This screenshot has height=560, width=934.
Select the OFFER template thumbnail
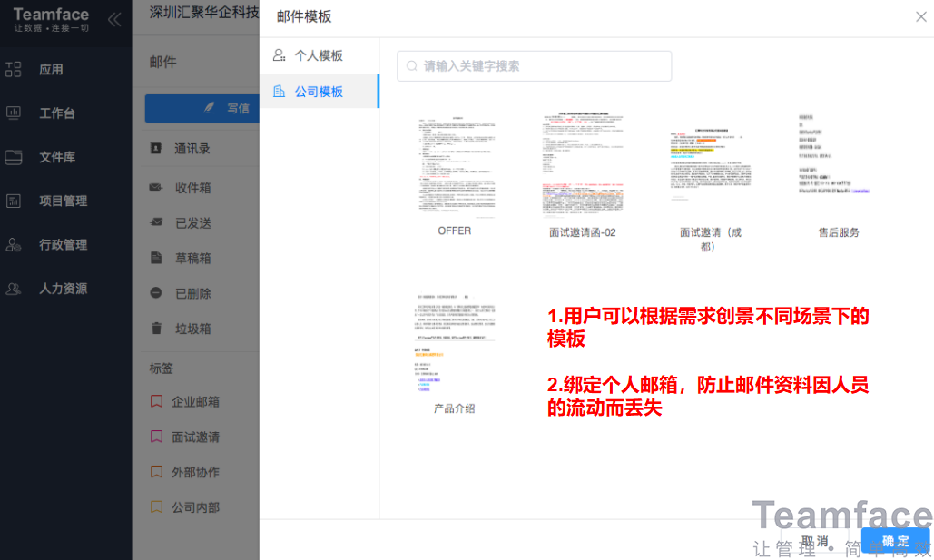tap(453, 163)
